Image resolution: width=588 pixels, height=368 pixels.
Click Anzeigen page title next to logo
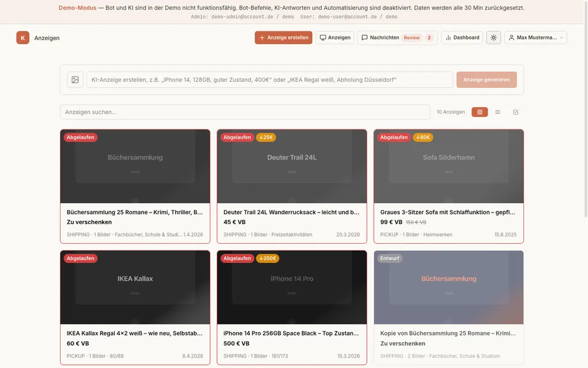point(47,38)
